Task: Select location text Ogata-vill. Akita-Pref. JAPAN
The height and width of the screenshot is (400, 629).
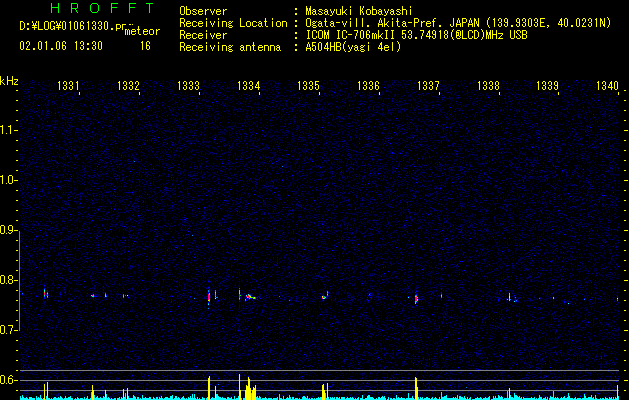Action: point(392,23)
